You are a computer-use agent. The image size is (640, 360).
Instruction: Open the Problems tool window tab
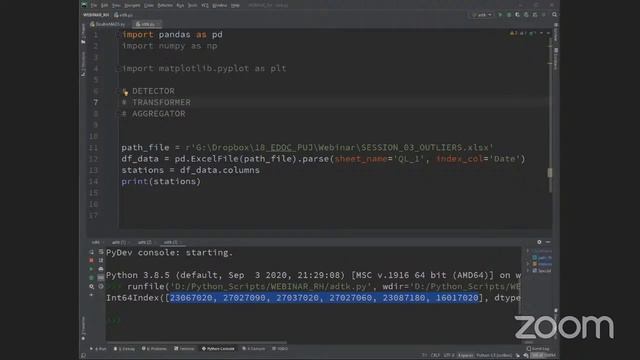154,349
